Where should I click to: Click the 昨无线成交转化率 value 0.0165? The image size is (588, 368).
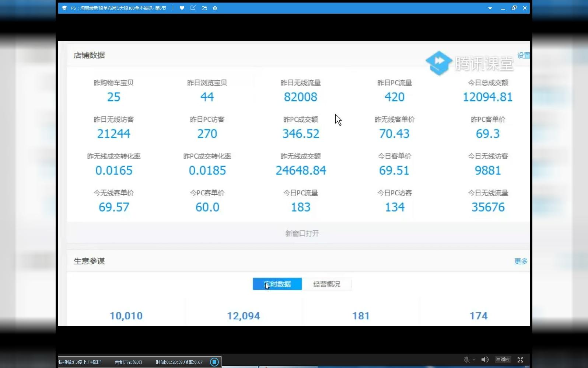[x=114, y=170]
